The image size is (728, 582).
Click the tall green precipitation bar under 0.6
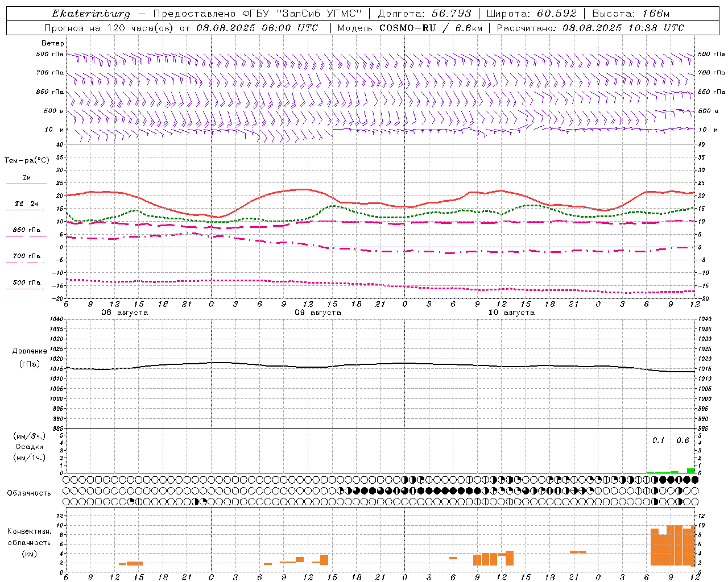[690, 471]
